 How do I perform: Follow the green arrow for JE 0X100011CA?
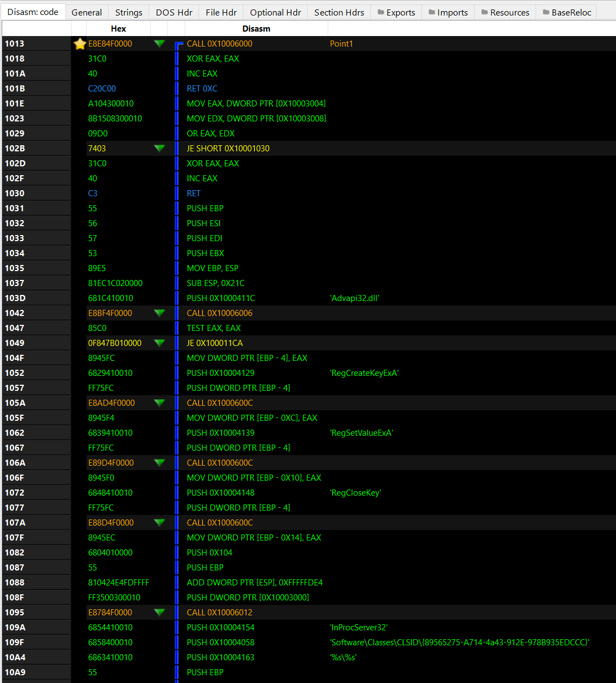click(160, 343)
